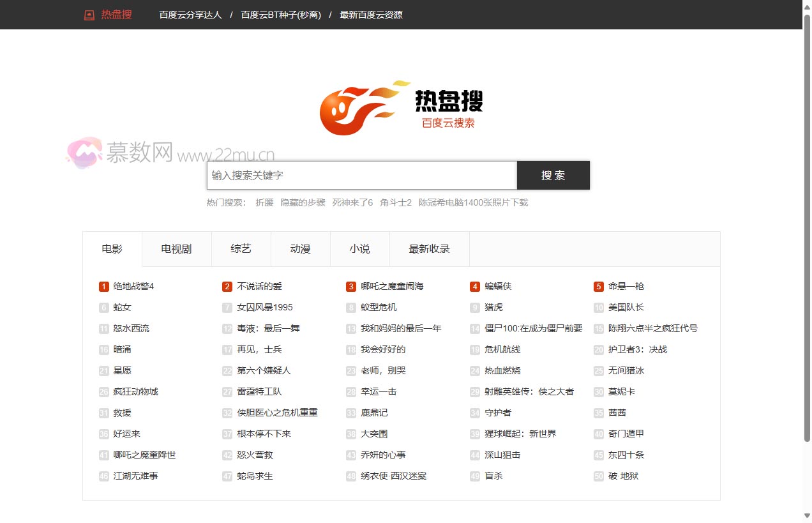Image resolution: width=812 pixels, height=523 pixels.
Task: Click the 热盘搜 logo icon in header
Action: click(89, 15)
